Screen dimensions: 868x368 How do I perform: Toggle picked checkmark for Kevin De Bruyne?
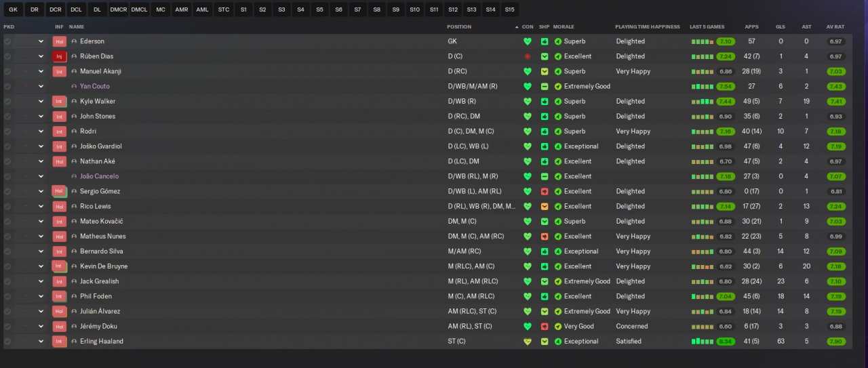click(7, 266)
